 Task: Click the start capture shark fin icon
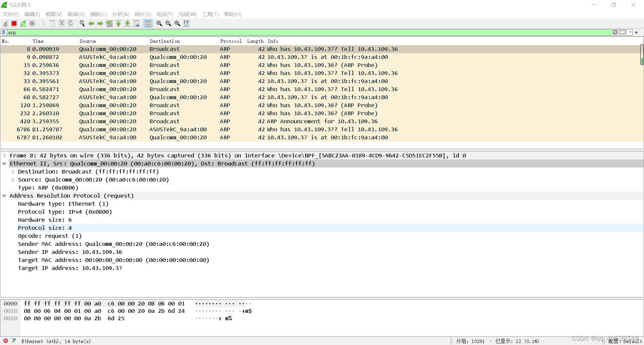(5, 23)
